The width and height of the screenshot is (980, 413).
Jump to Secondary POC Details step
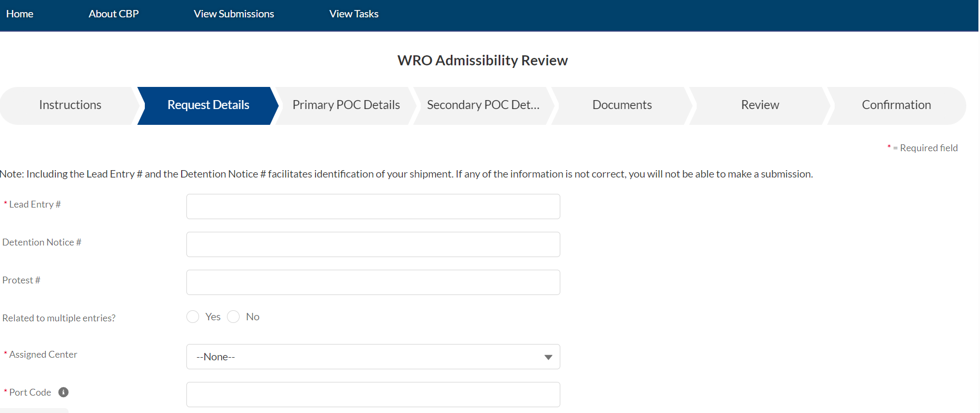(x=483, y=105)
